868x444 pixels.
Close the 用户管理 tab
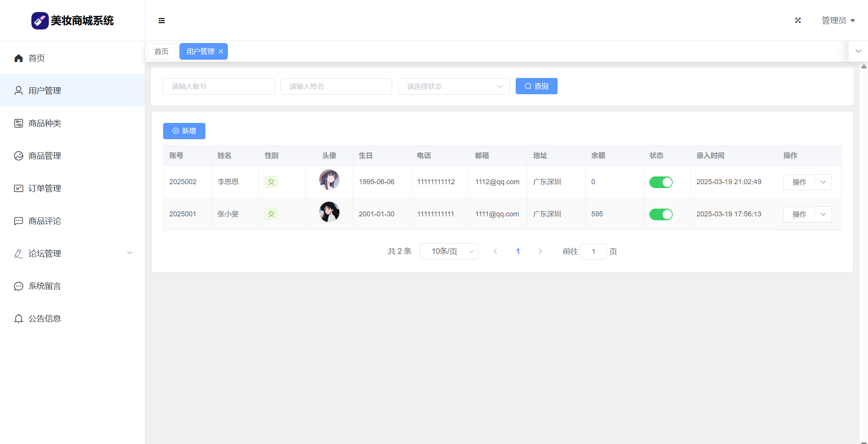[x=221, y=52]
